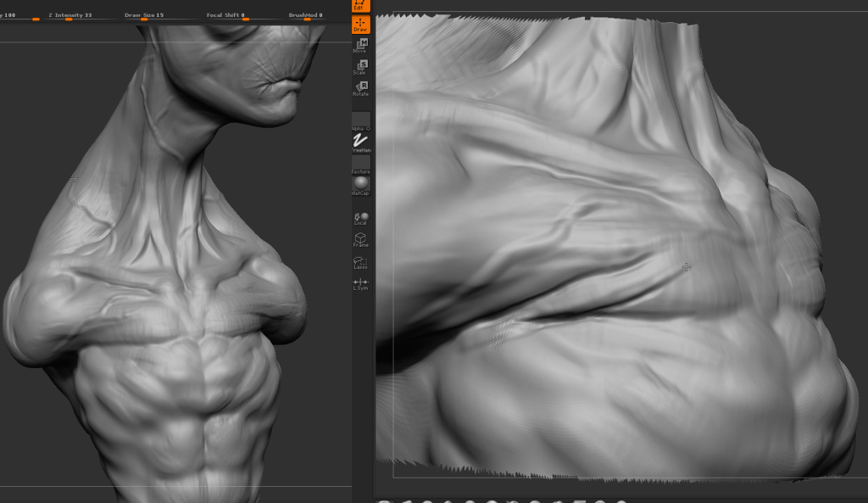Select the Scale tool
Image resolution: width=868 pixels, height=503 pixels.
click(x=360, y=68)
